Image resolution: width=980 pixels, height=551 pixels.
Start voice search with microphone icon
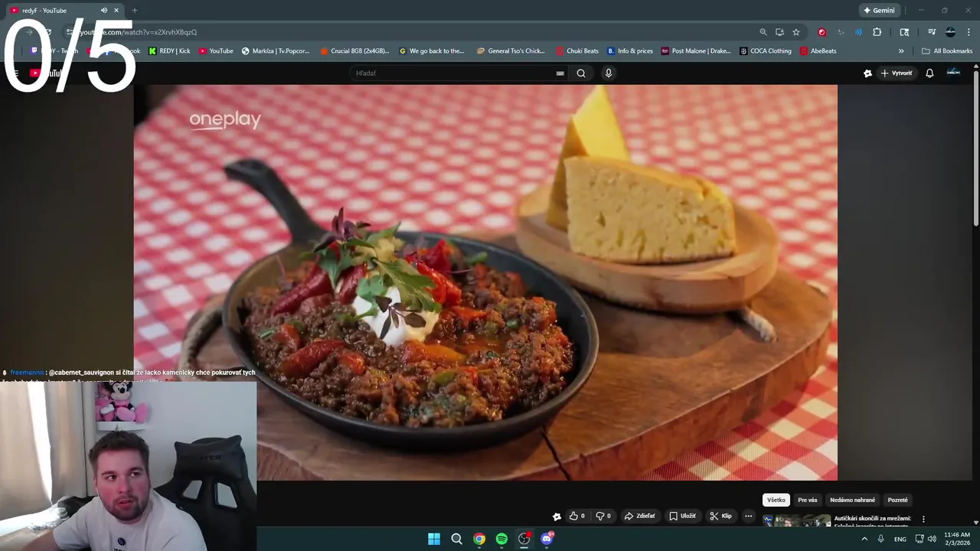click(x=609, y=73)
